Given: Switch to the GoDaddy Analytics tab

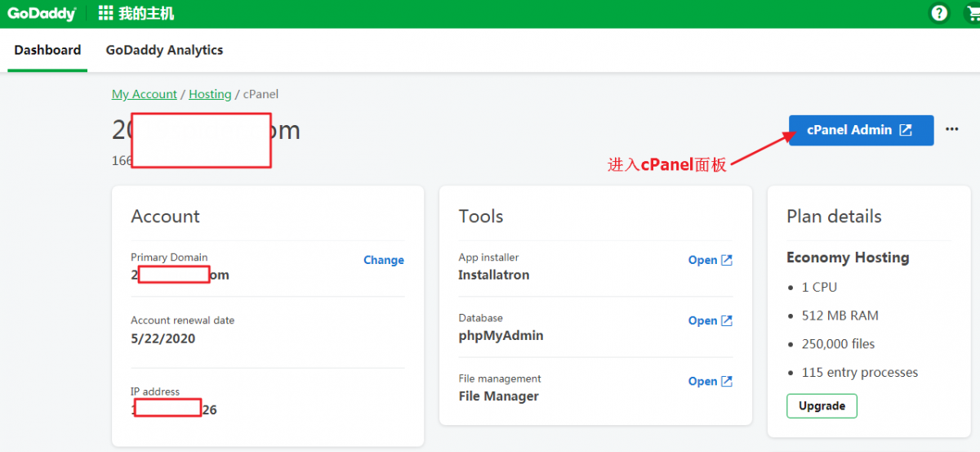Looking at the screenshot, I should [164, 50].
